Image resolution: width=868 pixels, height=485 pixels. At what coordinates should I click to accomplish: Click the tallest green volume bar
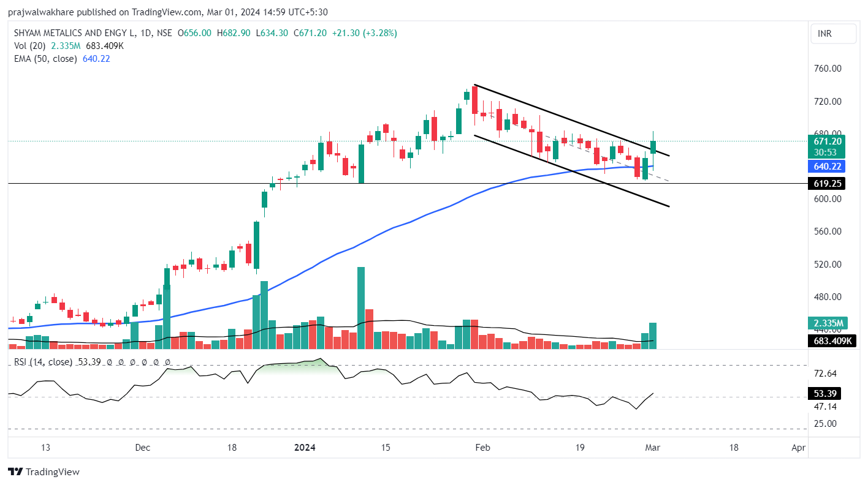tap(361, 306)
